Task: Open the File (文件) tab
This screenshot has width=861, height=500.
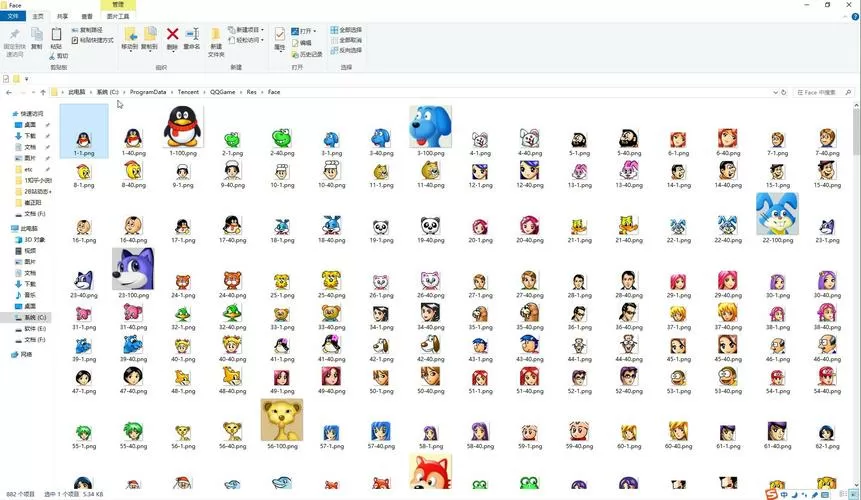Action: (x=13, y=16)
